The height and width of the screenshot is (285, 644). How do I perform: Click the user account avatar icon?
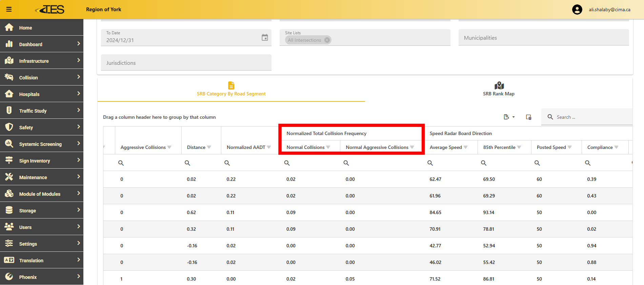[x=577, y=9]
